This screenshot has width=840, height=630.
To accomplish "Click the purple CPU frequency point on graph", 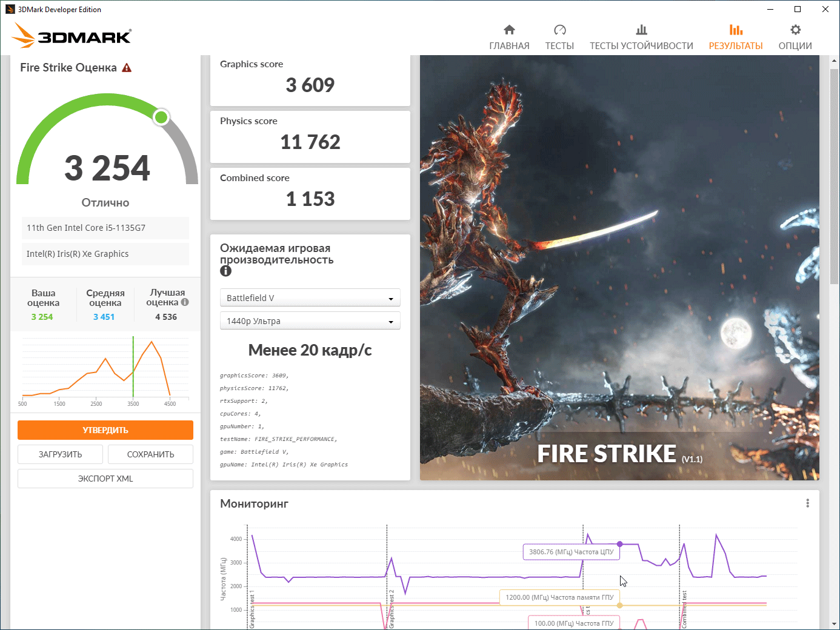I will (x=619, y=544).
